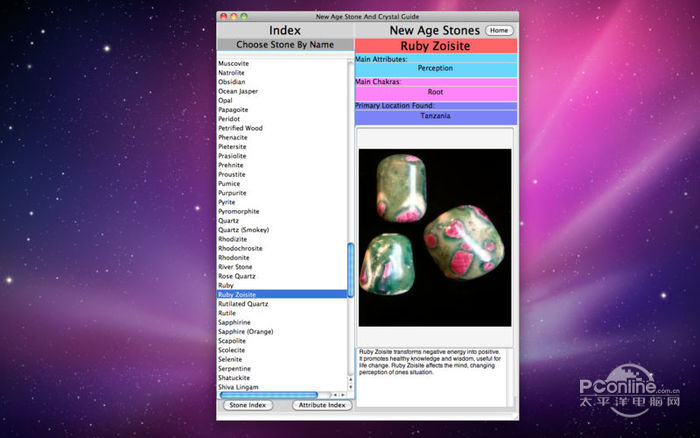Click the Ruby Zoisite title banner
This screenshot has height=438, width=700.
coord(436,46)
